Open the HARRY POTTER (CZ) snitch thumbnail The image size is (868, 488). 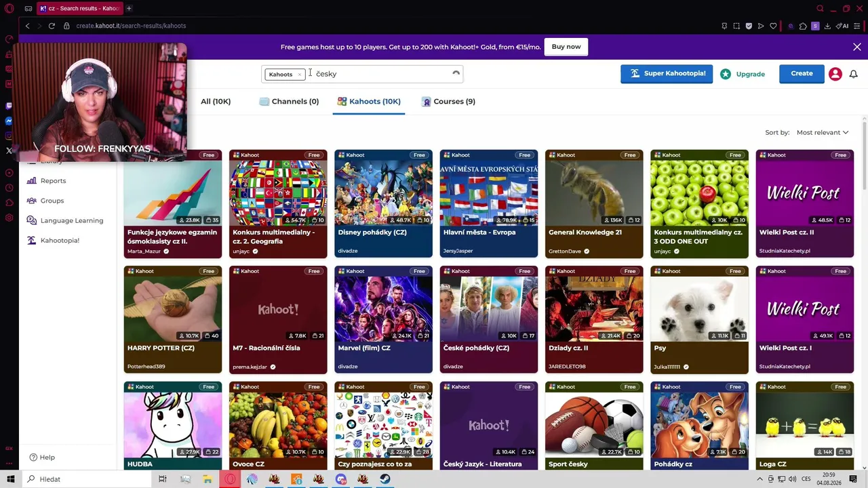pyautogui.click(x=173, y=309)
